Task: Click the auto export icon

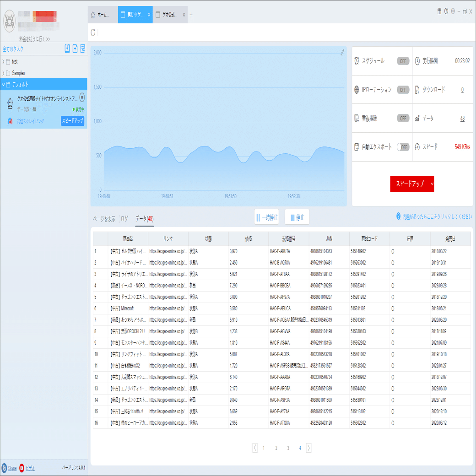Action: pos(357,147)
